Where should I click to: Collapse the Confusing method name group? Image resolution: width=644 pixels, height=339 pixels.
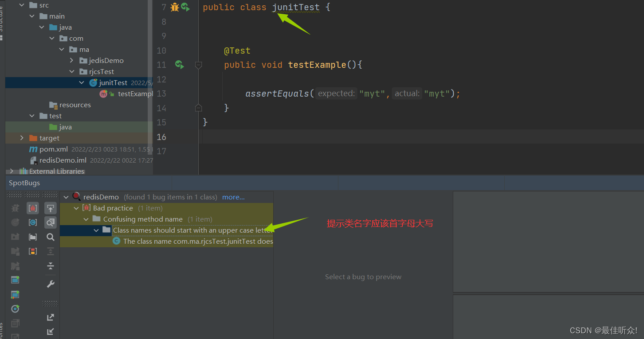[86, 219]
